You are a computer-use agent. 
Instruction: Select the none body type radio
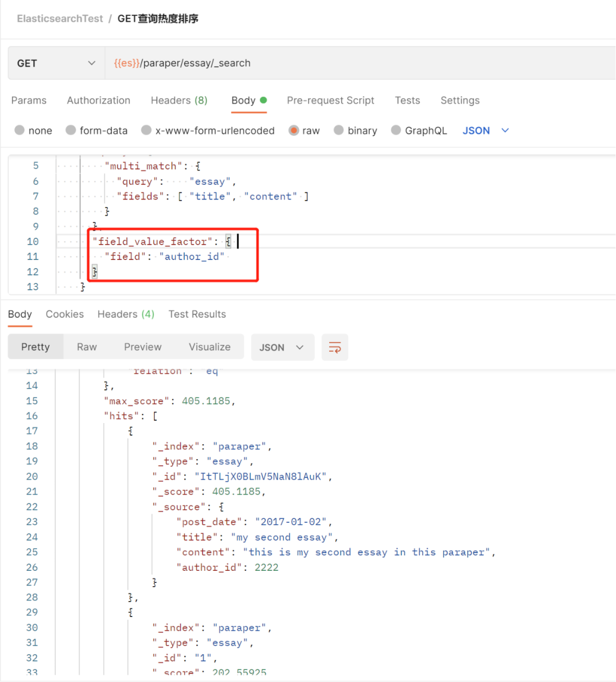click(19, 131)
